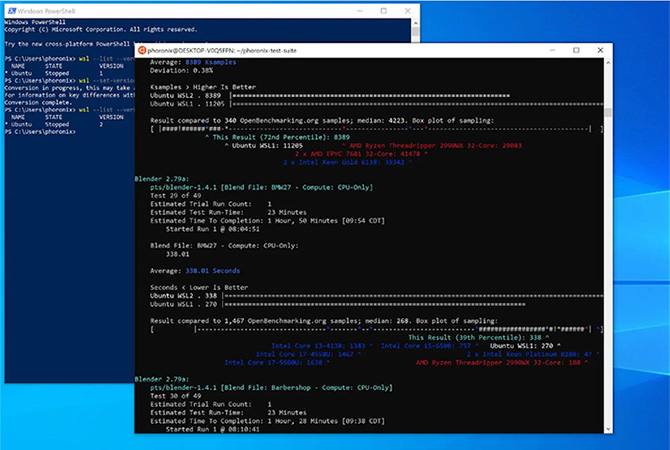Click 'Seconds < Lower Is Better' line

[199, 288]
